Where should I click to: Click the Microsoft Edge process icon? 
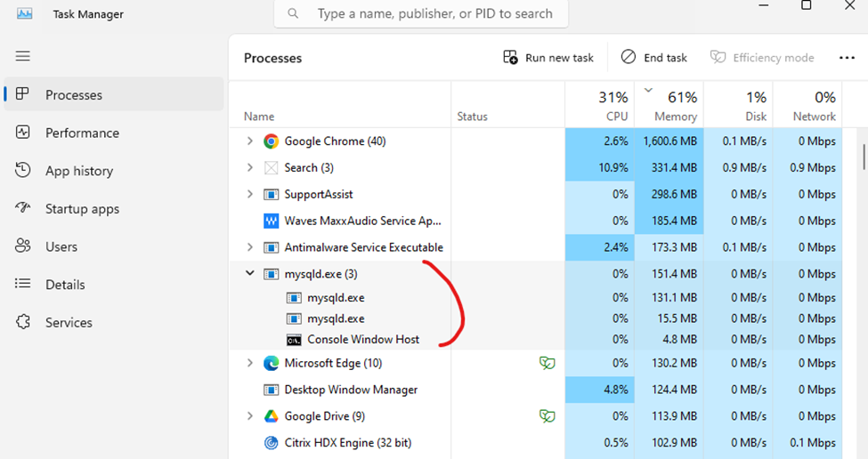(x=271, y=363)
